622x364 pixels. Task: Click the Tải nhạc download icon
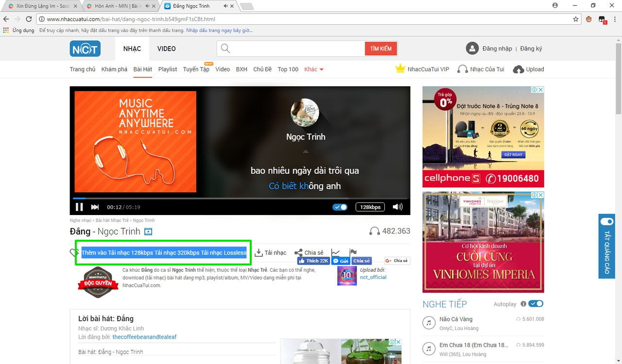pos(259,252)
